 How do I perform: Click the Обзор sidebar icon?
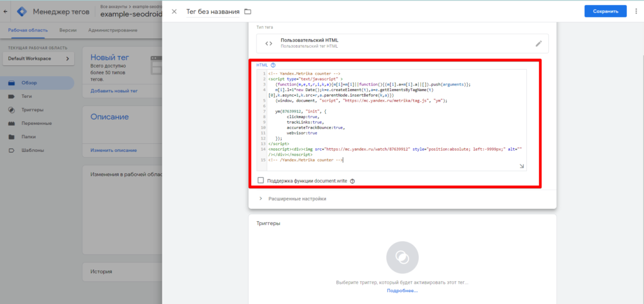(11, 83)
